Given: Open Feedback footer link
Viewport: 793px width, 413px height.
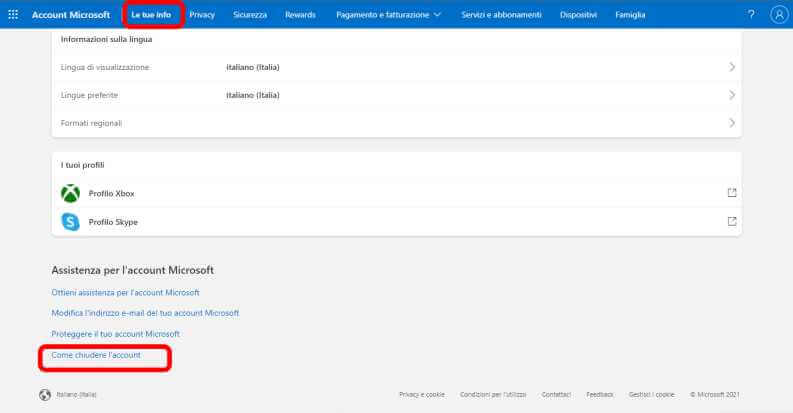Looking at the screenshot, I should pyautogui.click(x=600, y=395).
